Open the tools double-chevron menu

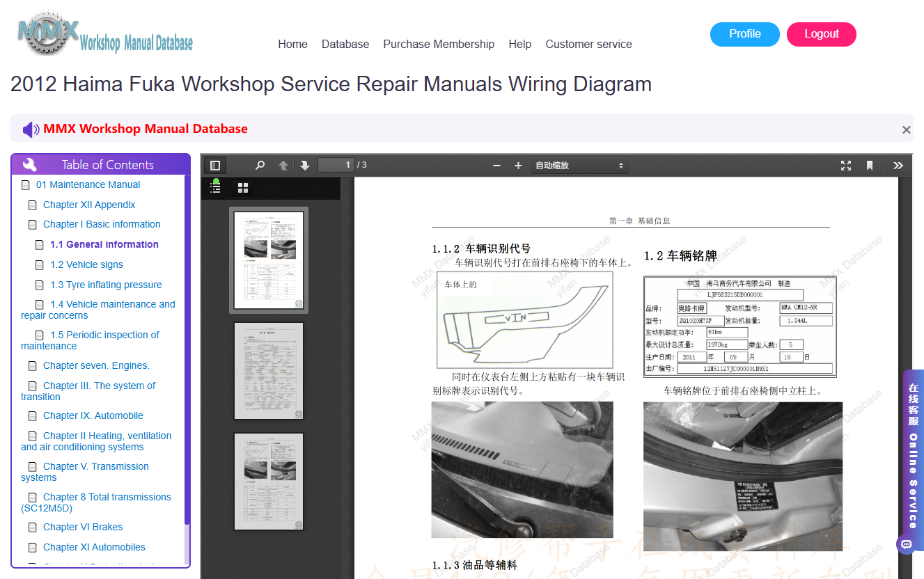pyautogui.click(x=898, y=166)
